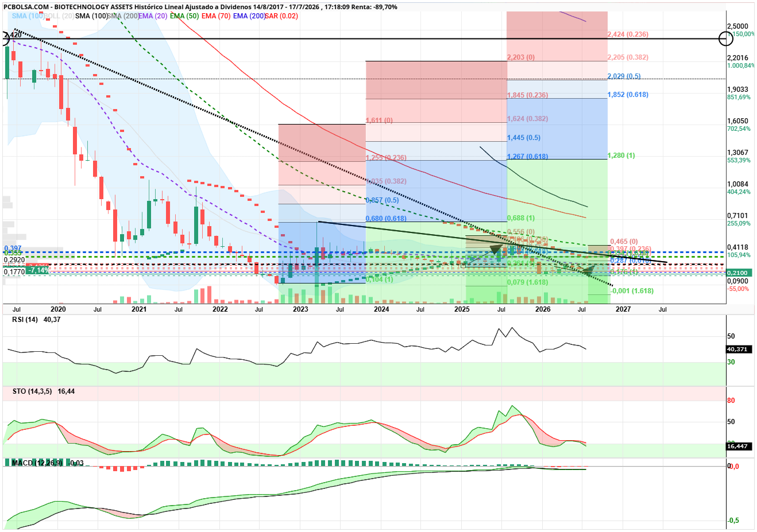Click the green EMA (50) legend label
Image resolution: width=757 pixels, height=532 pixels.
[x=184, y=16]
